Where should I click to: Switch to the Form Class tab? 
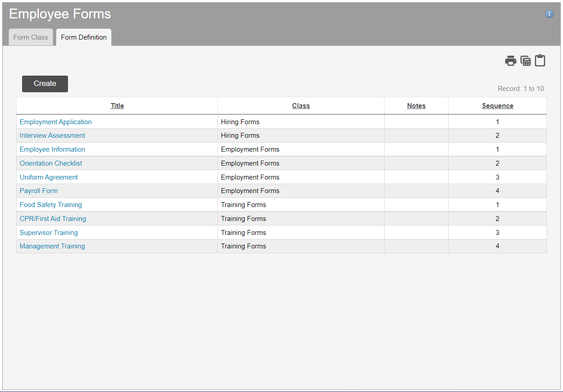(x=31, y=37)
